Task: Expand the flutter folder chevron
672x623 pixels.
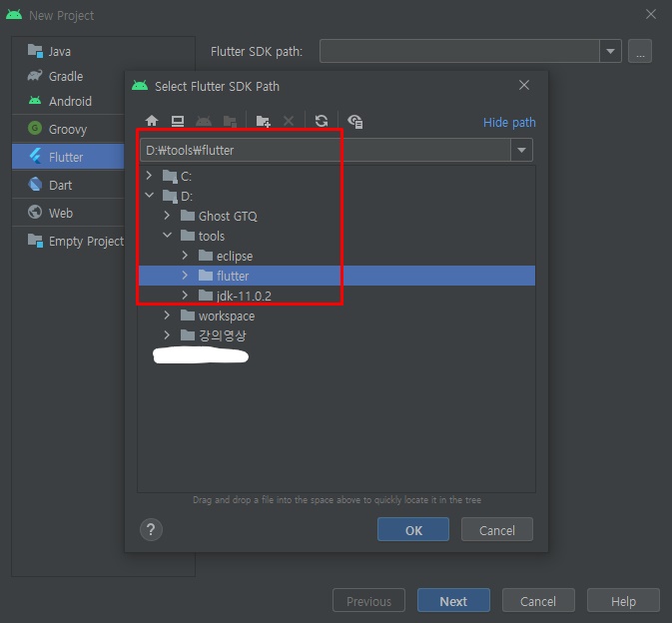Action: (185, 276)
